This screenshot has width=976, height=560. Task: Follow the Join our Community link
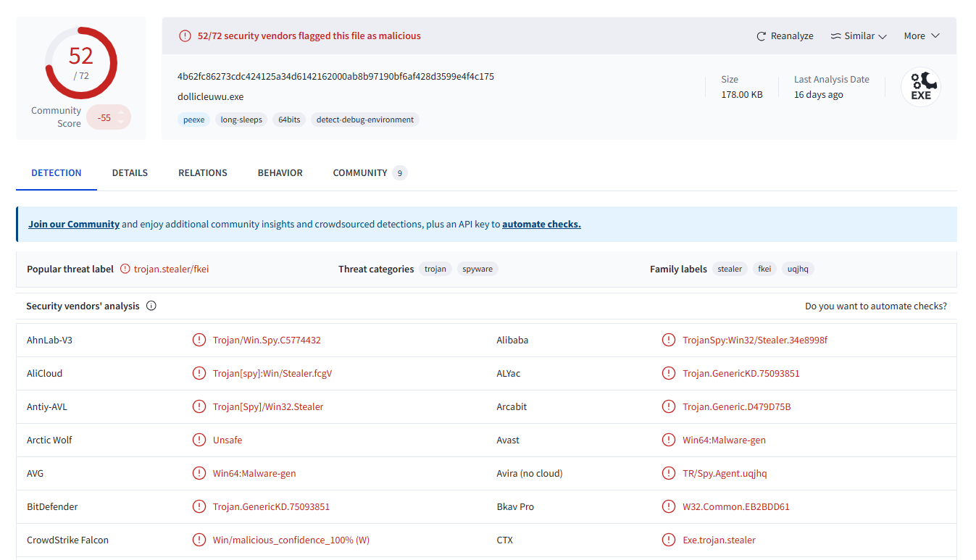click(74, 225)
